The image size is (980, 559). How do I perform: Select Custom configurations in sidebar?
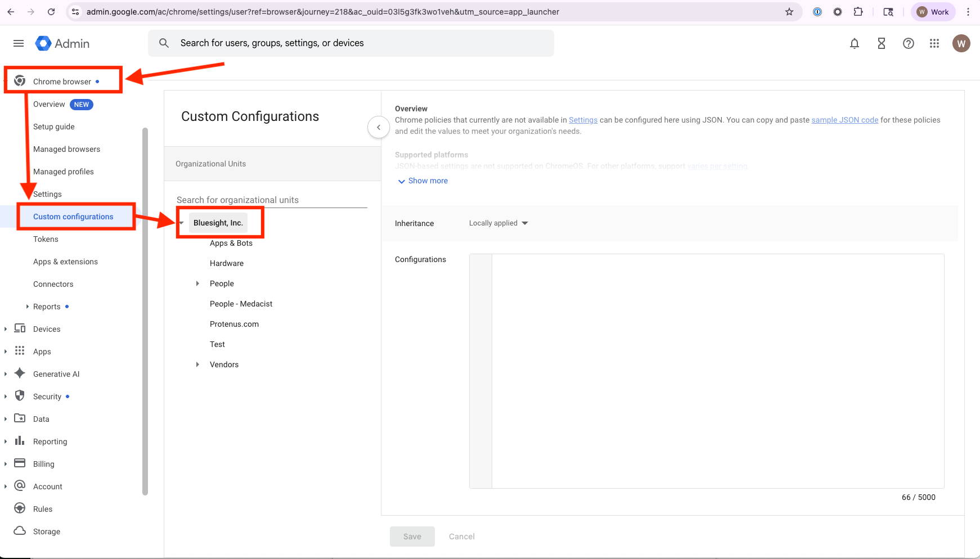point(73,217)
